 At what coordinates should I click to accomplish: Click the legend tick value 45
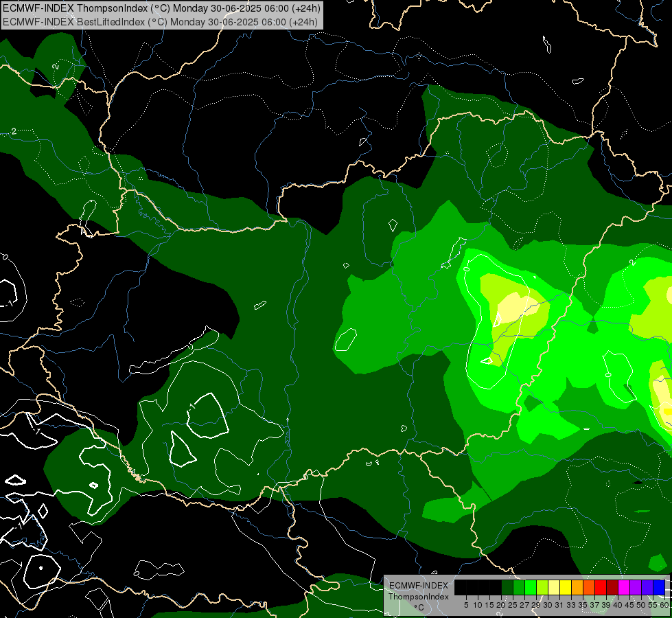[x=630, y=605]
